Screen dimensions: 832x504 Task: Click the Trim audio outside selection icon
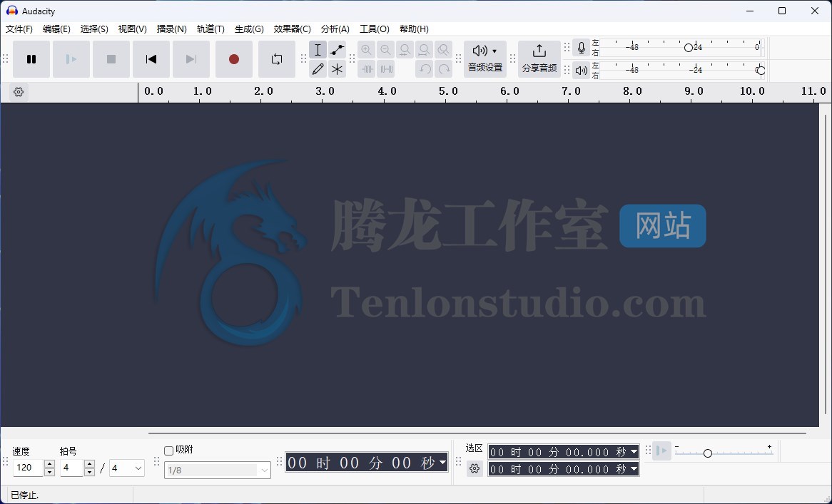coord(366,69)
